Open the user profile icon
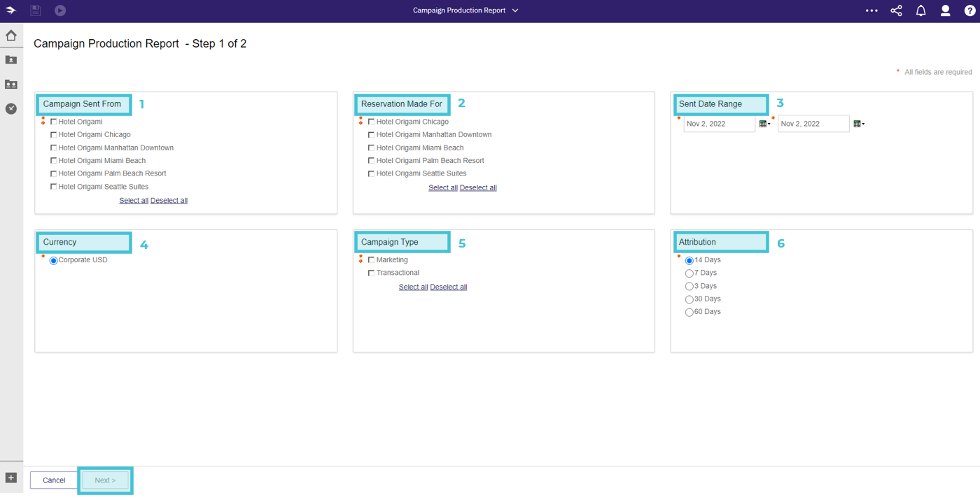This screenshot has width=980, height=500. click(x=945, y=10)
